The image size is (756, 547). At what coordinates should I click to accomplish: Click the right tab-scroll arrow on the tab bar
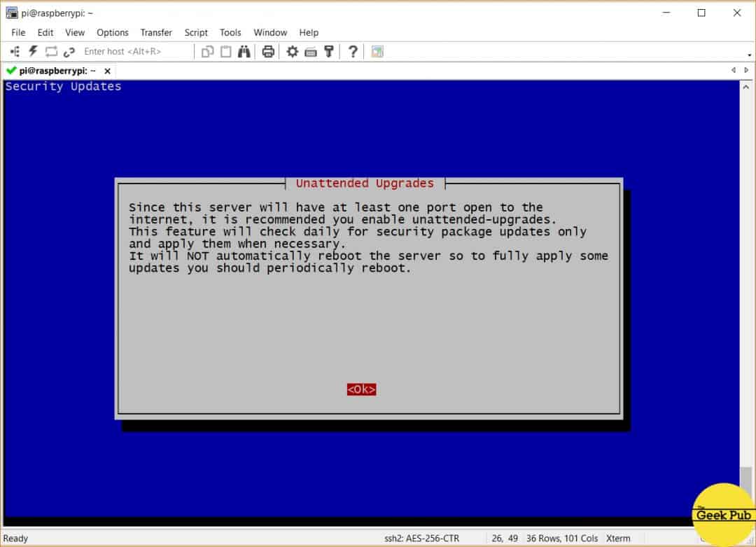[x=745, y=70]
